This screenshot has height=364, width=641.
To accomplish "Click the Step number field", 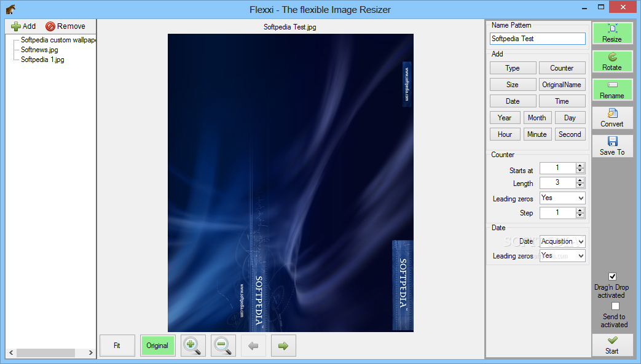I will tap(557, 213).
